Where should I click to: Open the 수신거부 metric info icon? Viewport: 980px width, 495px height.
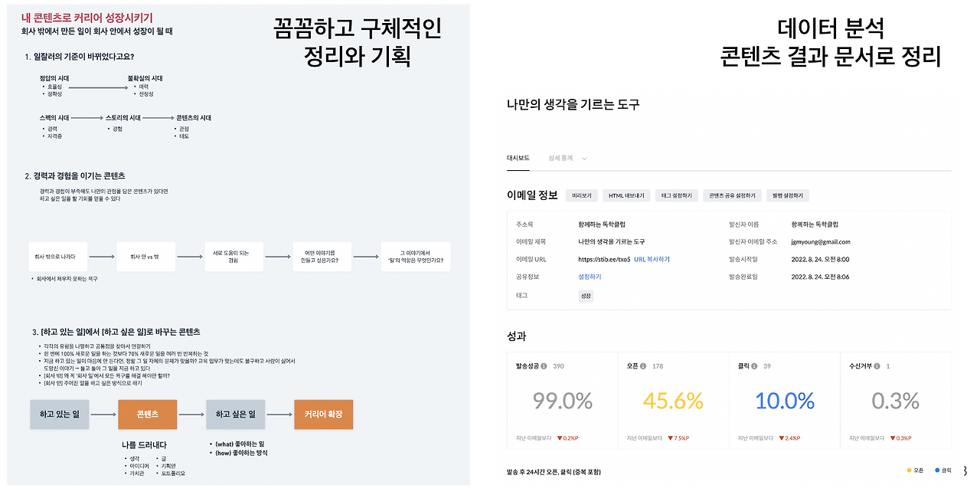879,366
